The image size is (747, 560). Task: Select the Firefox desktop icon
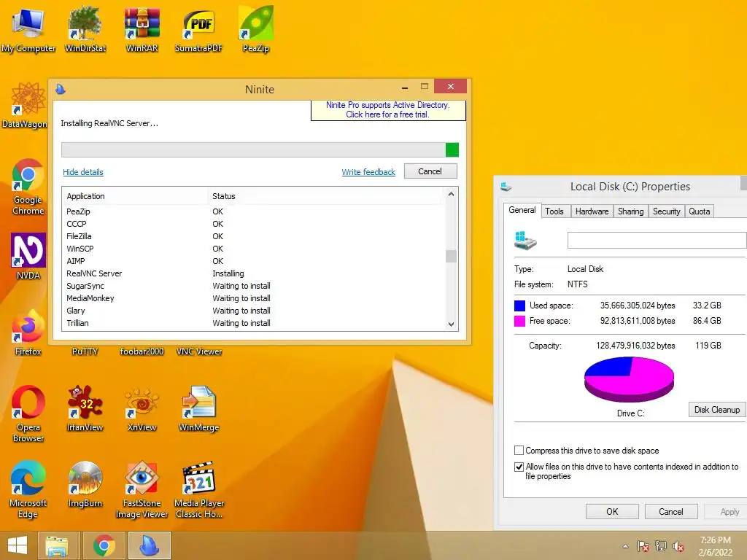coord(28,332)
